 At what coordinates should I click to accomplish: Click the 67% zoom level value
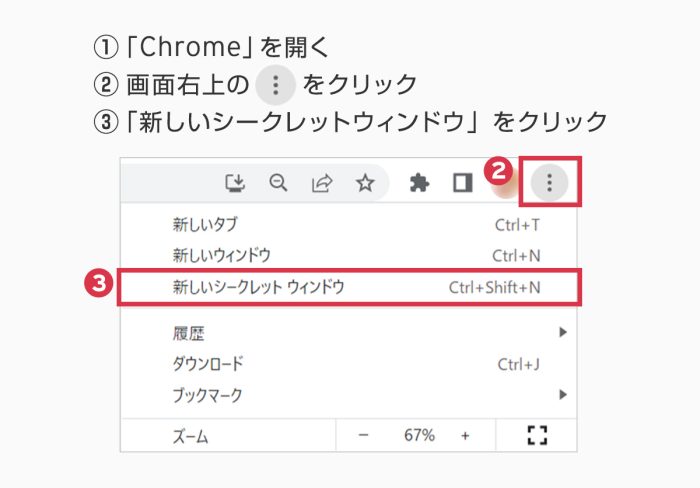419,435
